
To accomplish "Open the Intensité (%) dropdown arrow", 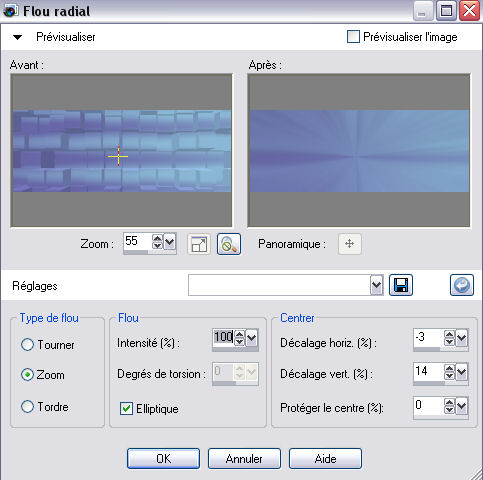I will [x=252, y=338].
